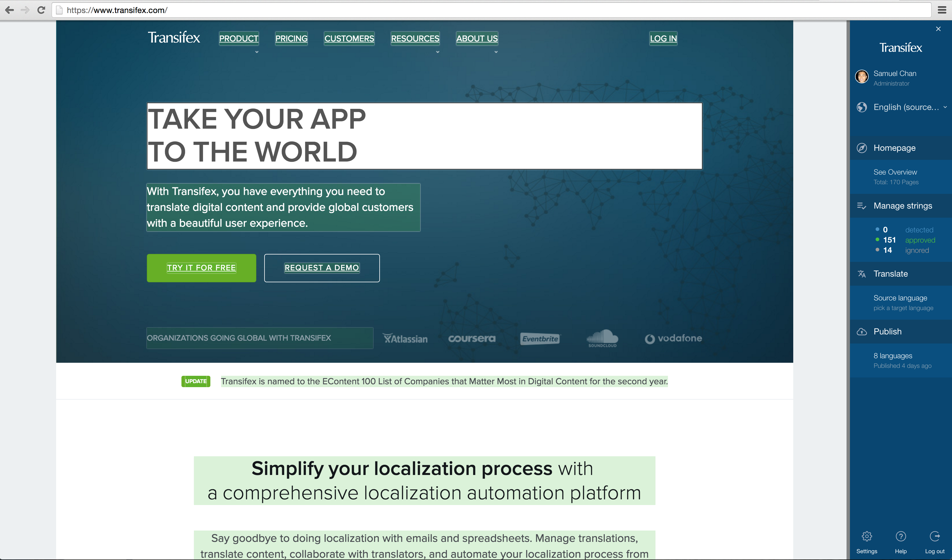Viewport: 952px width, 560px height.
Task: Select the Say goodbye to doing localization paragraph
Action: tap(425, 546)
